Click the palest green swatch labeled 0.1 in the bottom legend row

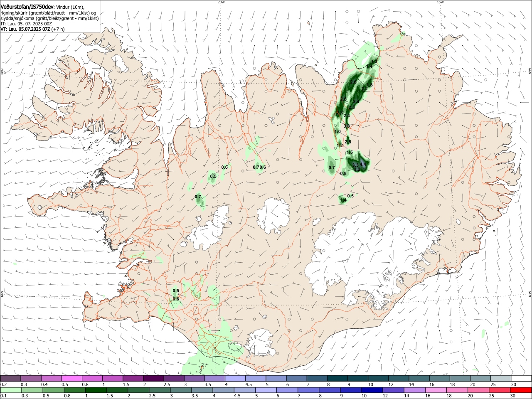[11, 390]
